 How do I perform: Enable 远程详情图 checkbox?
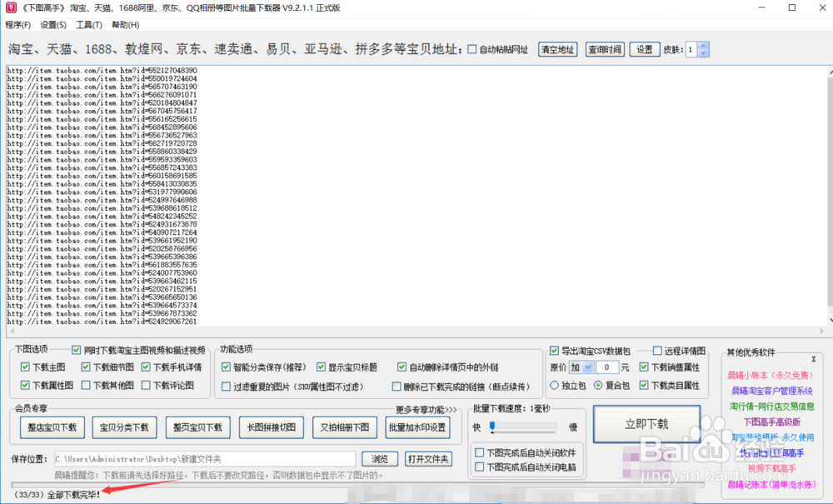tap(657, 351)
